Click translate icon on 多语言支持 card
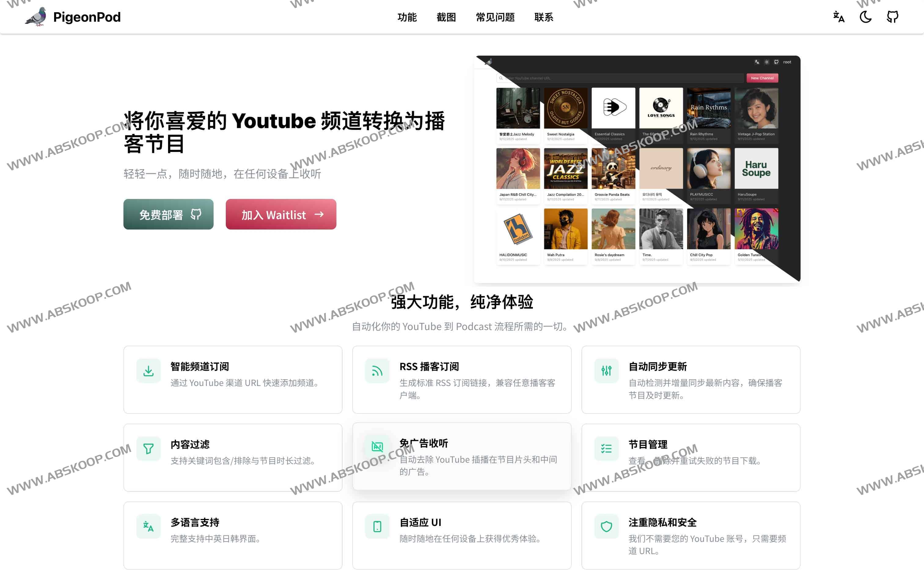The width and height of the screenshot is (924, 588). 148,527
